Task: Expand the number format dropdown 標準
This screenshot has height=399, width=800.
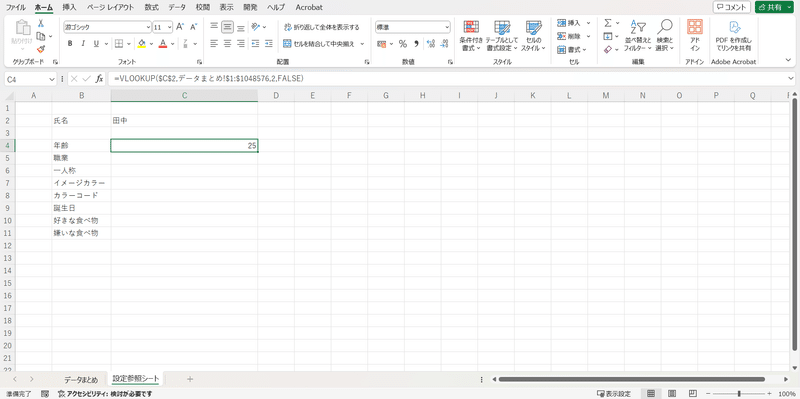Action: pos(447,27)
